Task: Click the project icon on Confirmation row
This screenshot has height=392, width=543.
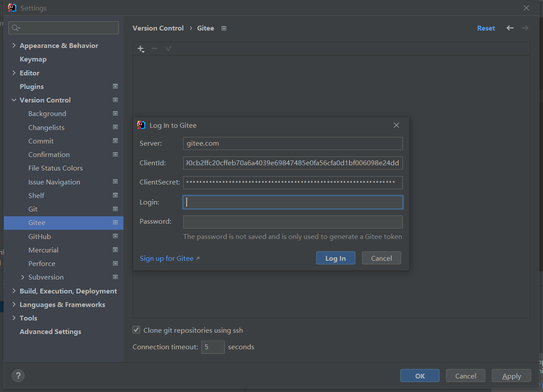Action: 115,154
